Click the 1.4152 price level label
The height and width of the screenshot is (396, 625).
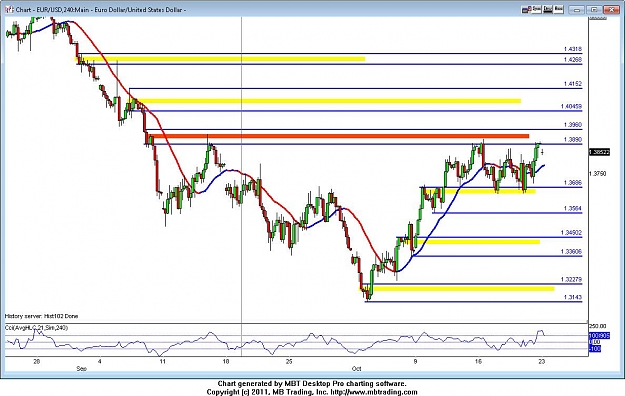coord(573,84)
